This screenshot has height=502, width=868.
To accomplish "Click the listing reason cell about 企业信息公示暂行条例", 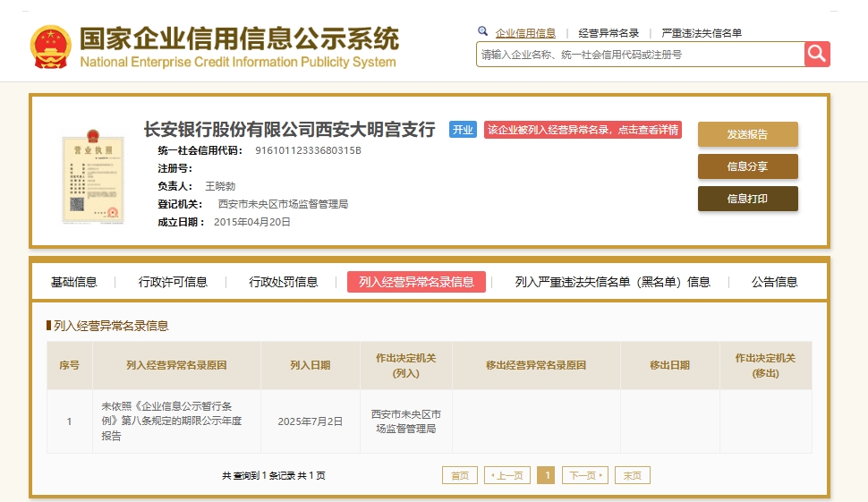I will coord(176,421).
